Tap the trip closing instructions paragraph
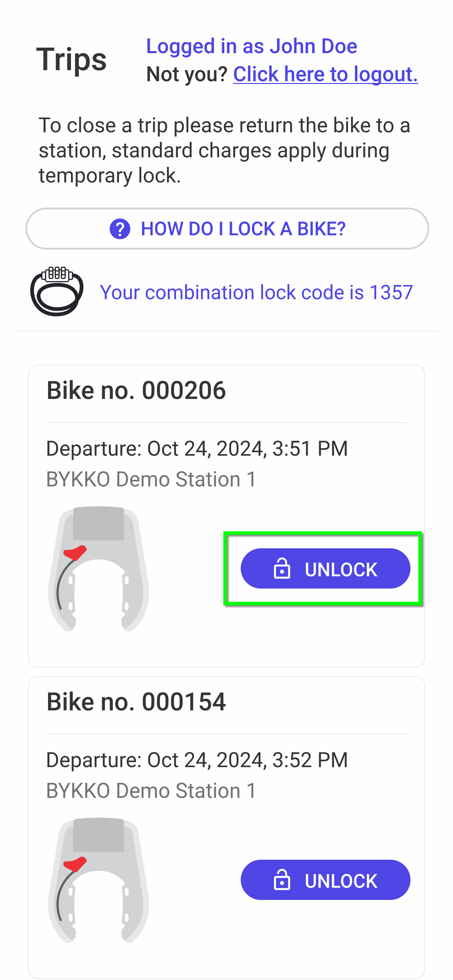Viewport: 453px width, 980px height. coord(224,150)
